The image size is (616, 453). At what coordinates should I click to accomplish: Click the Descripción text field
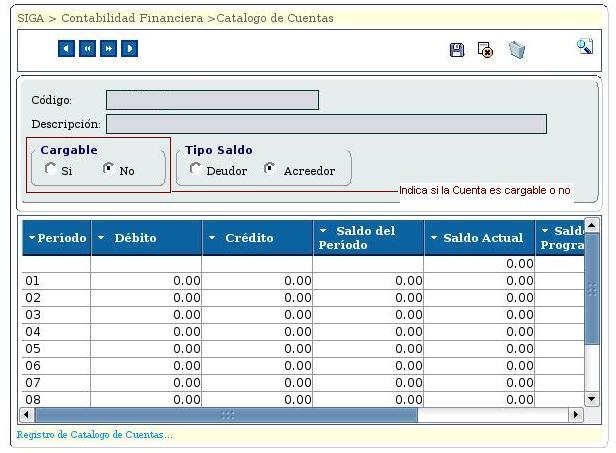coord(326,124)
